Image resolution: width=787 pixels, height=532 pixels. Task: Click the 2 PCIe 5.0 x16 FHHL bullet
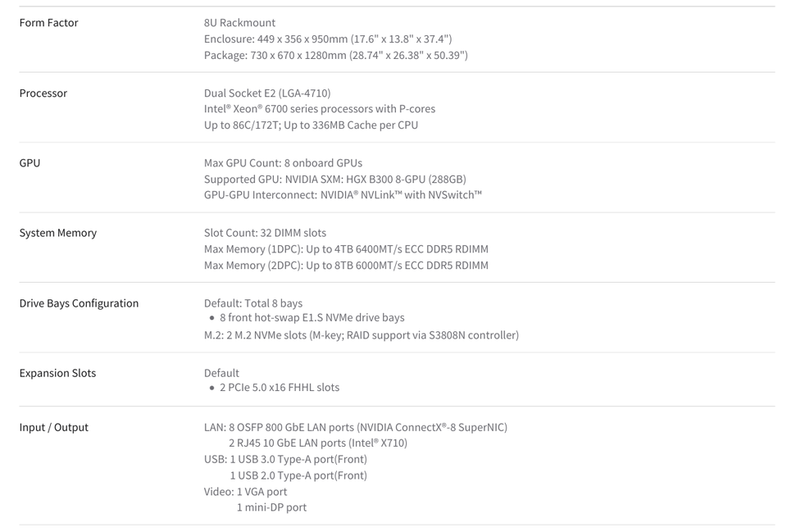tap(279, 388)
